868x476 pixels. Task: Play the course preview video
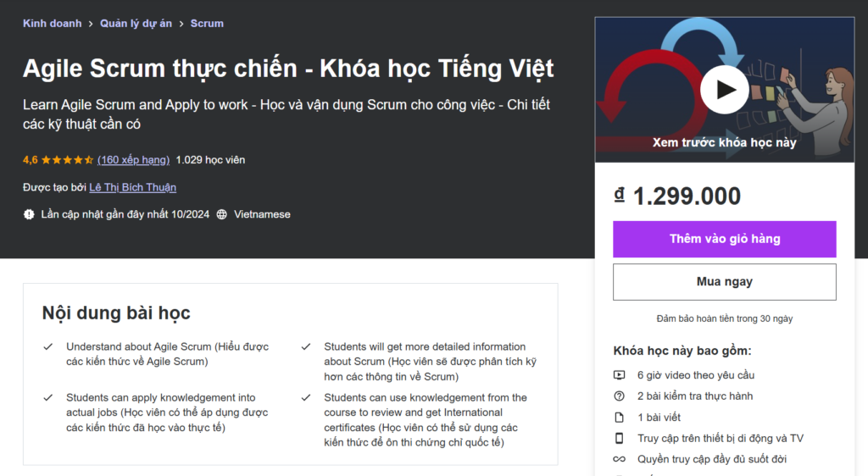724,90
